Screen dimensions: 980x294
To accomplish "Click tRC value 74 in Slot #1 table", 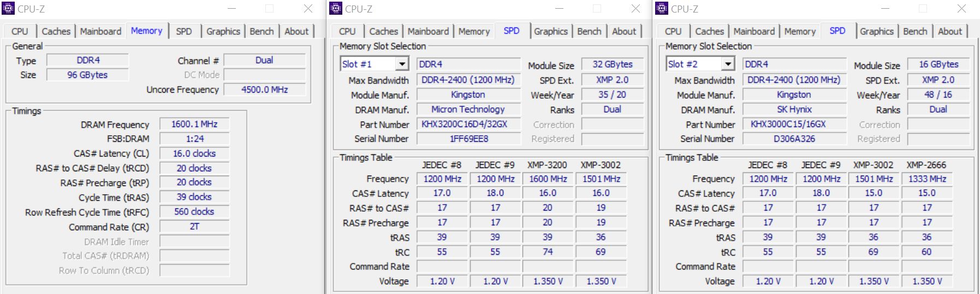I will point(548,252).
